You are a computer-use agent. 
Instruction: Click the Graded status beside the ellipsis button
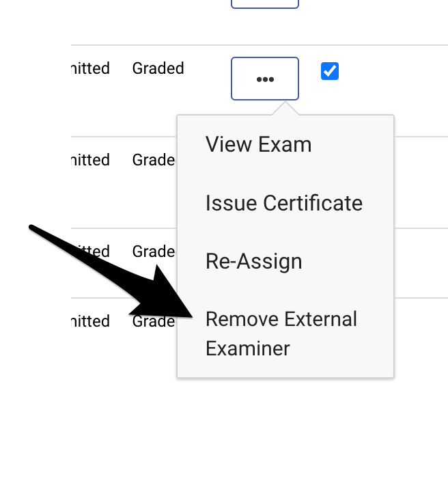point(158,68)
